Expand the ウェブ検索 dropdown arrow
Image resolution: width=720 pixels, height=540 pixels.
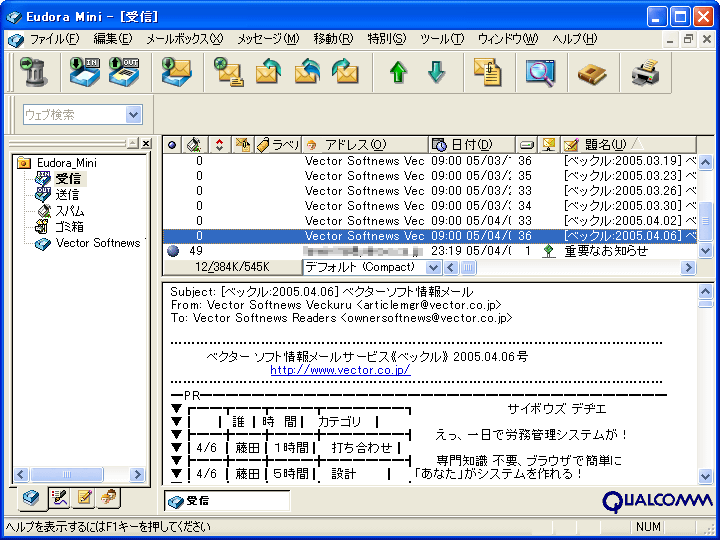(x=133, y=114)
